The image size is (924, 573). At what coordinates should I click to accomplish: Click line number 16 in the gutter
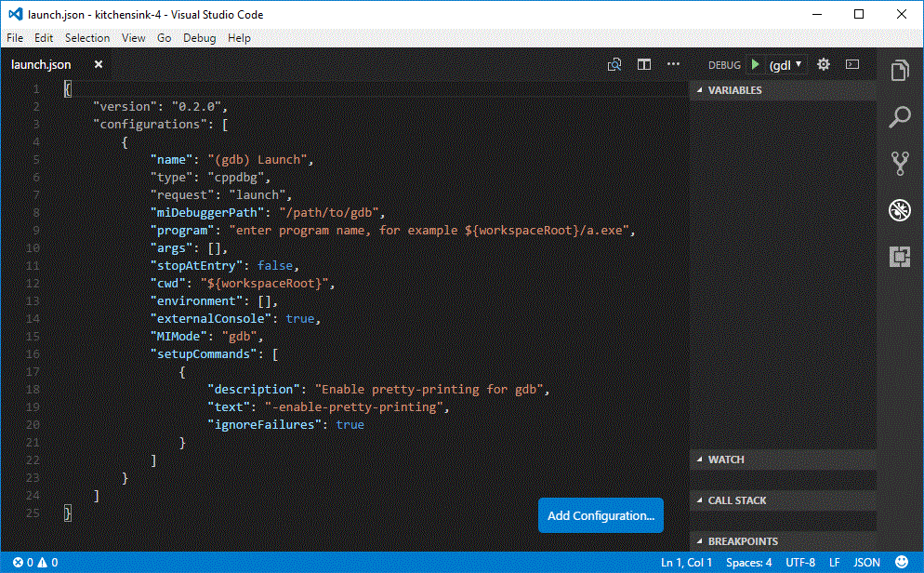tap(33, 354)
